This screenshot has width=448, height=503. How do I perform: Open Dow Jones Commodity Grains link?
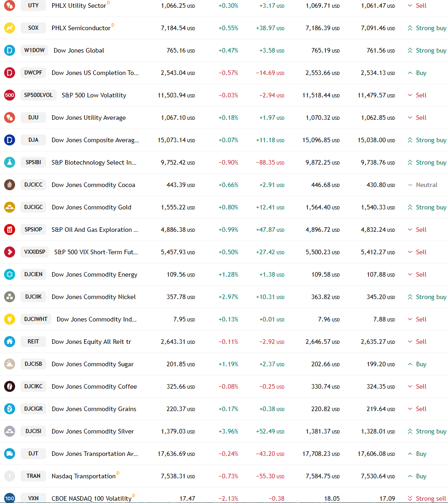coord(94,409)
